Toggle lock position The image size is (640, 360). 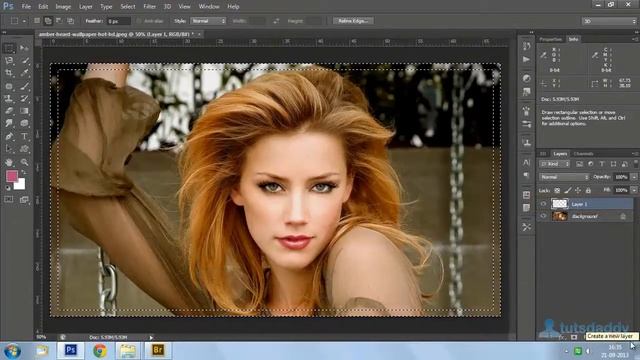(x=578, y=190)
